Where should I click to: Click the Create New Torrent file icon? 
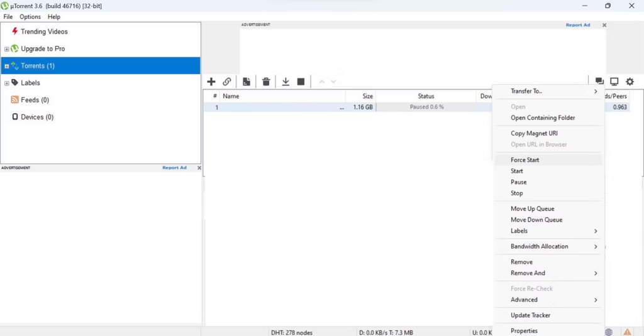(x=247, y=82)
